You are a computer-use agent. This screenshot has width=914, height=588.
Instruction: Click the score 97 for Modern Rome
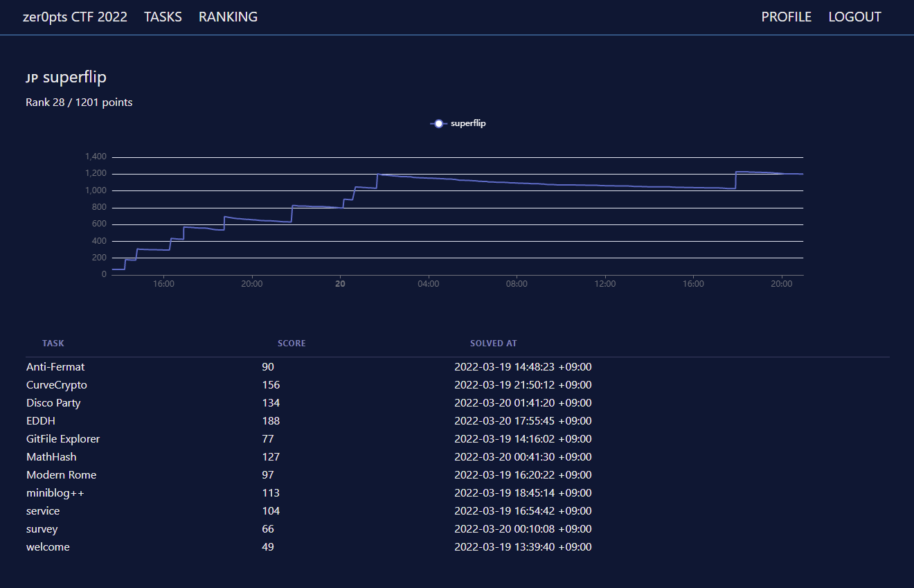(x=268, y=475)
